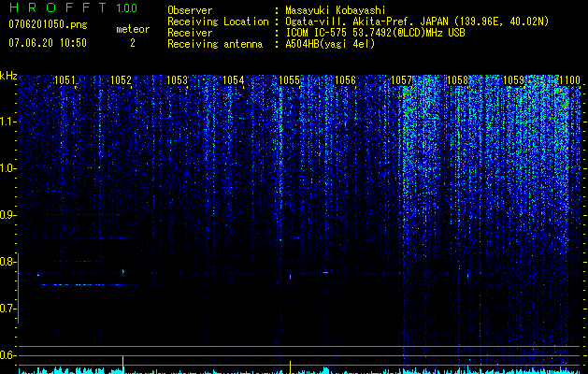The height and width of the screenshot is (374, 588).
Task: Click the 1057 time marker
Action: coord(402,80)
